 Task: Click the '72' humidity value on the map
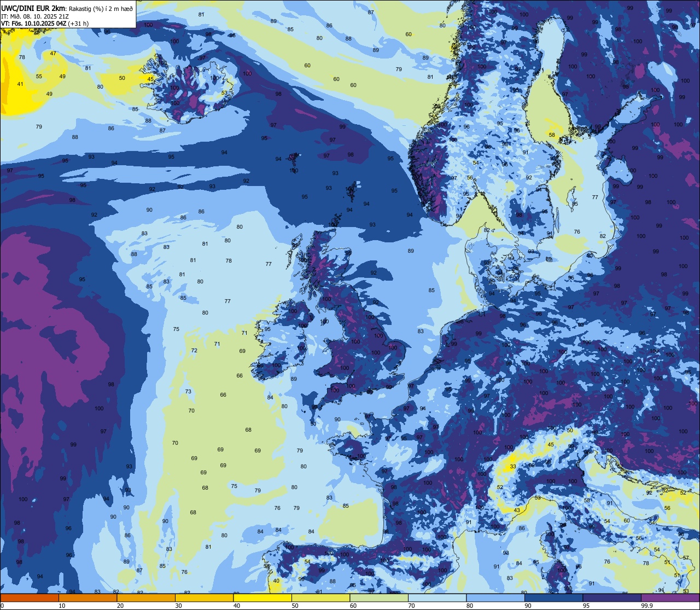pos(194,351)
